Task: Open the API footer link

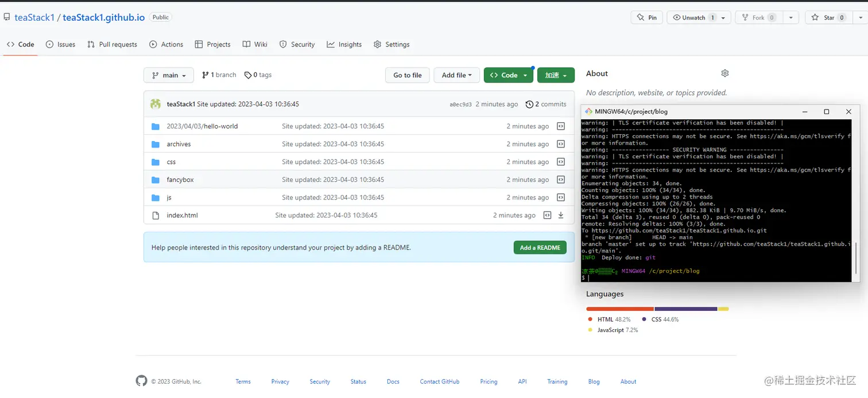Action: 522,381
